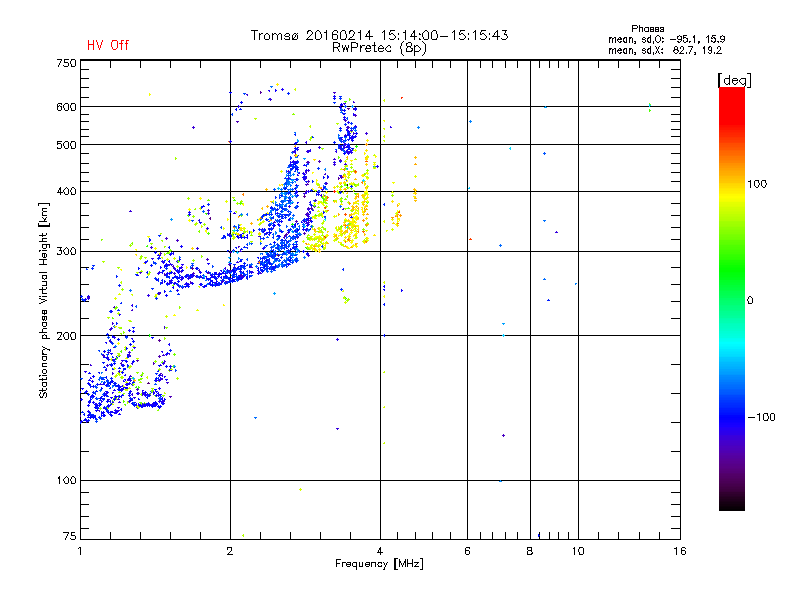Image resolution: width=800 pixels, height=600 pixels.
Task: Click the x-axis label 4
Action: coord(380,551)
